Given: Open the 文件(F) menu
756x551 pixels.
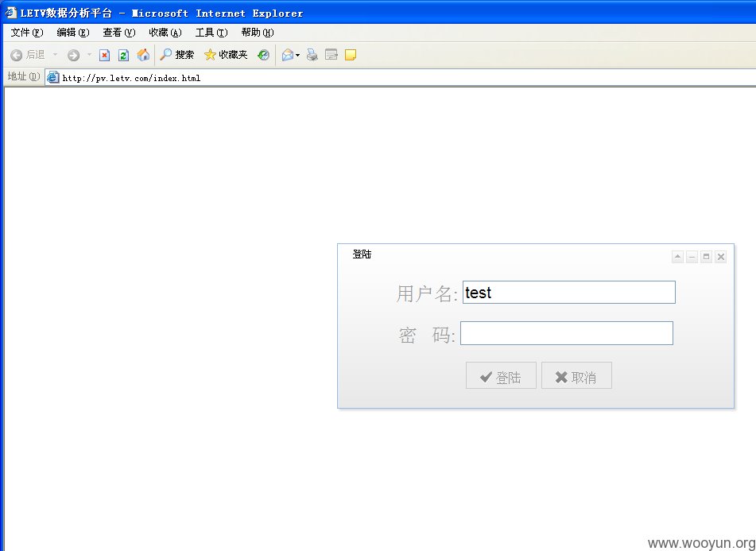Looking at the screenshot, I should 27,33.
